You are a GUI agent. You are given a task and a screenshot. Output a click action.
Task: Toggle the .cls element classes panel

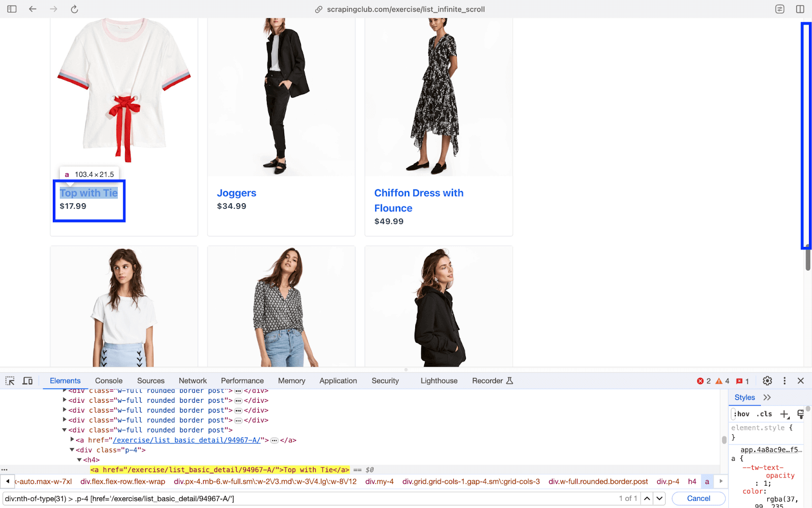coord(764,414)
